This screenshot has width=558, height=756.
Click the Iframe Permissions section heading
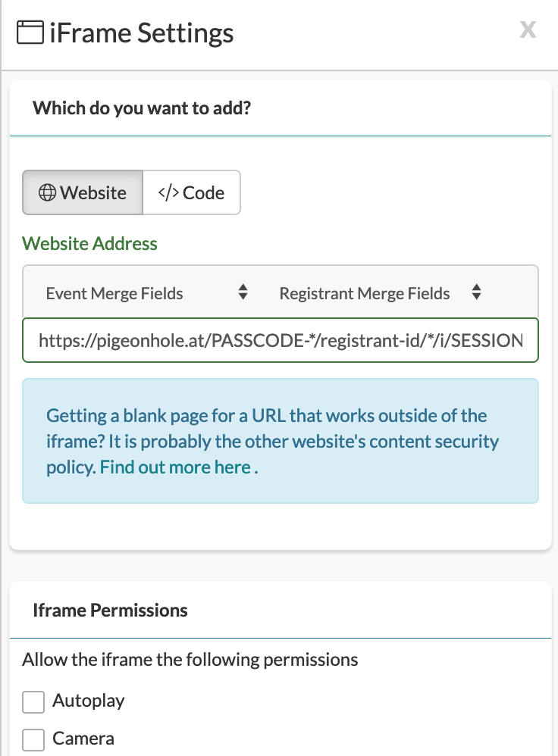[110, 611]
